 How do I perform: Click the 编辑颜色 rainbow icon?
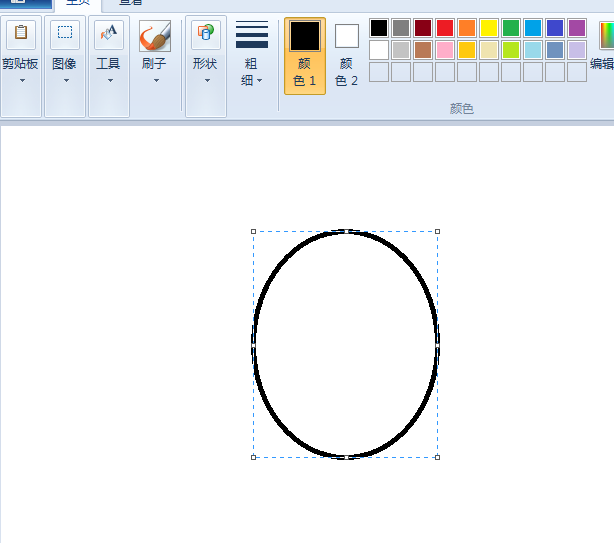coord(607,35)
